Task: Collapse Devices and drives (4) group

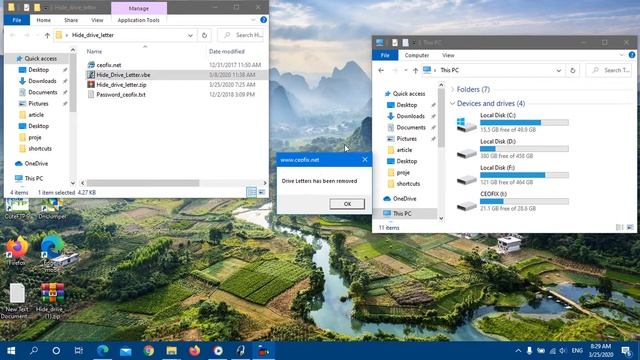Action: [452, 104]
